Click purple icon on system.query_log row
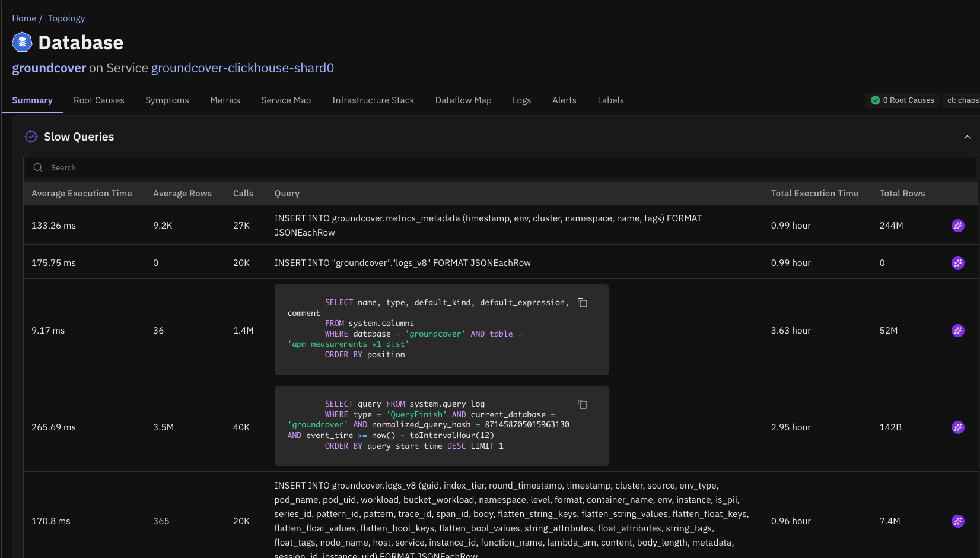980x558 pixels. 957,427
